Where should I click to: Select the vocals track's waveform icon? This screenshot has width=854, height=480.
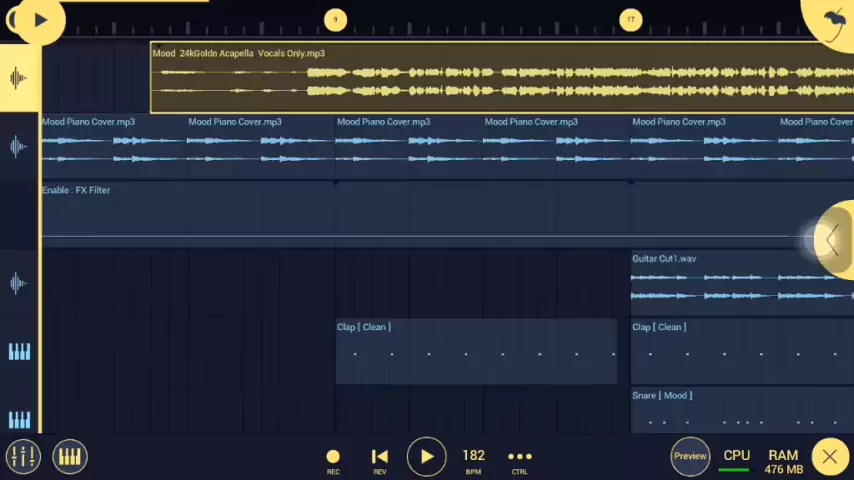[x=18, y=78]
